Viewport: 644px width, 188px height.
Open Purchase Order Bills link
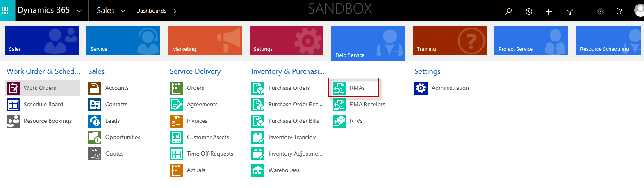[x=294, y=121]
